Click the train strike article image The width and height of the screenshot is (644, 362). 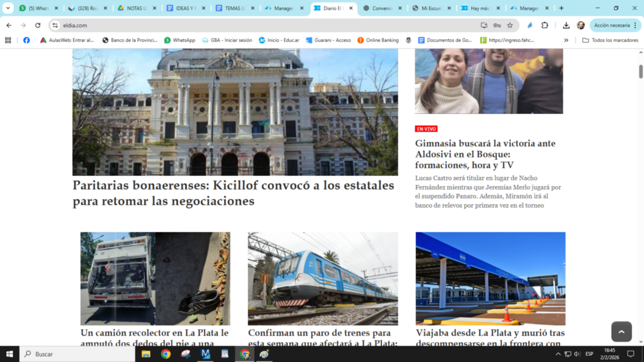(323, 278)
